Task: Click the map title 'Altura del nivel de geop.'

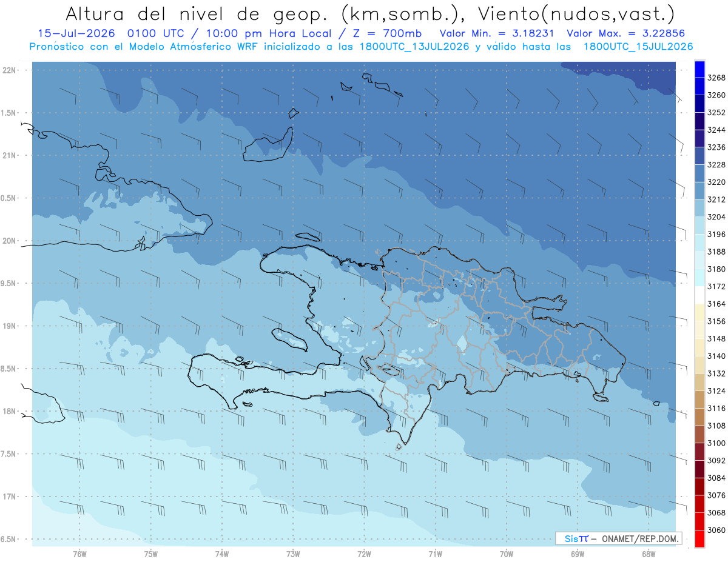Action: click(198, 13)
